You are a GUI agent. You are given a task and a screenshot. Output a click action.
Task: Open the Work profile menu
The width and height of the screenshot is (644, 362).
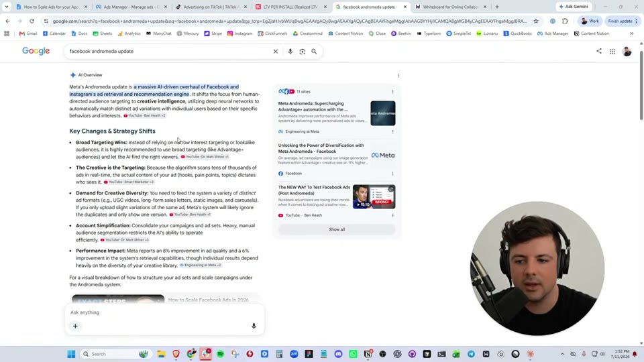click(590, 21)
